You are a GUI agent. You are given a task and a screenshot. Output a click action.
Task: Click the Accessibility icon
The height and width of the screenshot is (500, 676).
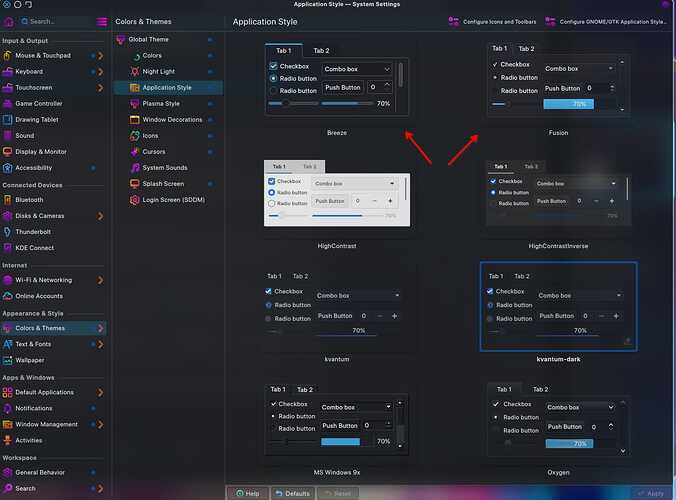tap(7, 168)
